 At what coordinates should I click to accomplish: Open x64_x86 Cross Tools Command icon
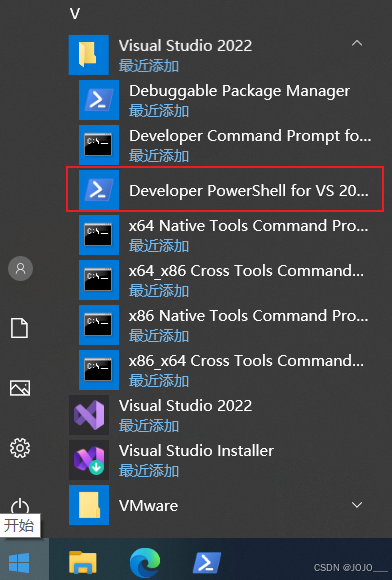point(99,280)
